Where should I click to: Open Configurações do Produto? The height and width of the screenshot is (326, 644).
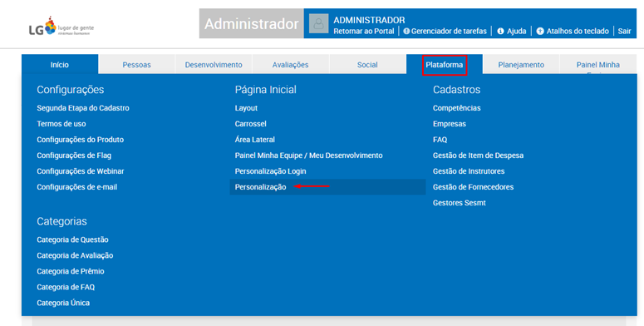80,140
